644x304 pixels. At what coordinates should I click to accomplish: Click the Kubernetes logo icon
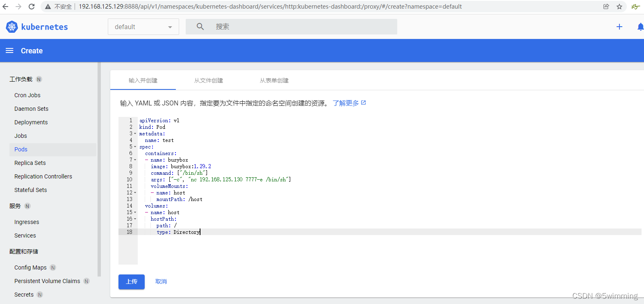coord(12,27)
